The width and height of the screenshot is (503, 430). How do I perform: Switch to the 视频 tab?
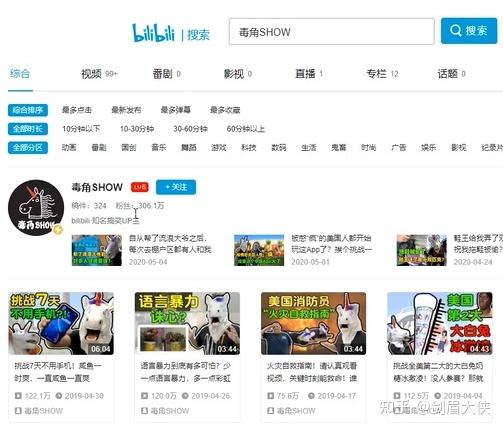click(x=99, y=74)
